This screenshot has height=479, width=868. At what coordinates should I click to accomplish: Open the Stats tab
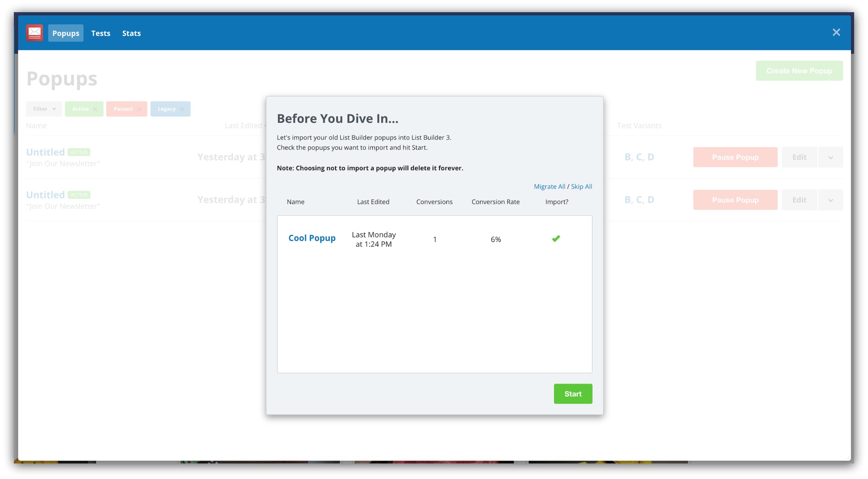pyautogui.click(x=132, y=33)
